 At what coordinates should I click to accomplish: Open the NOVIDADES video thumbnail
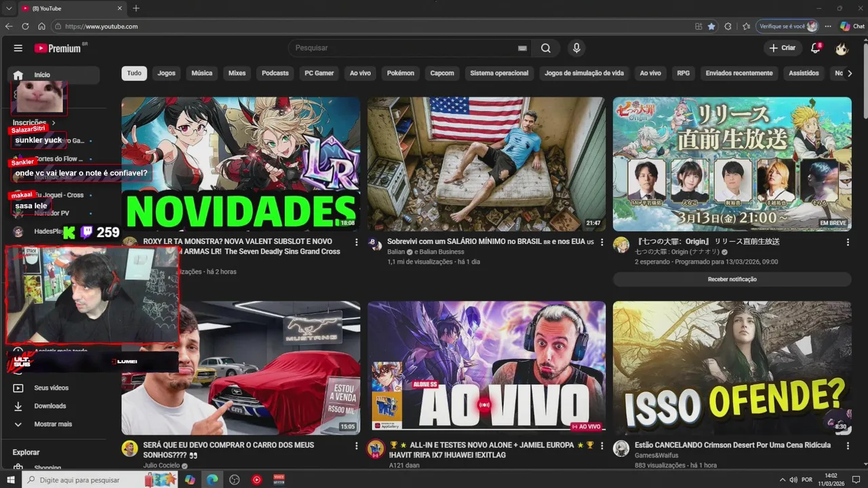[241, 164]
